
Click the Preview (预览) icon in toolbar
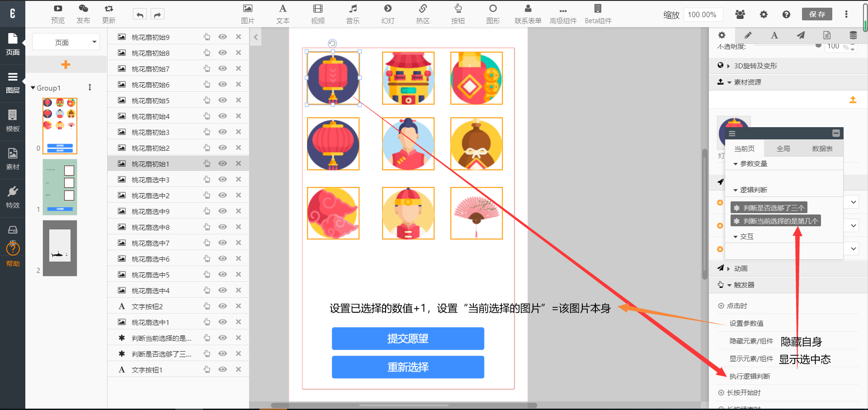58,14
